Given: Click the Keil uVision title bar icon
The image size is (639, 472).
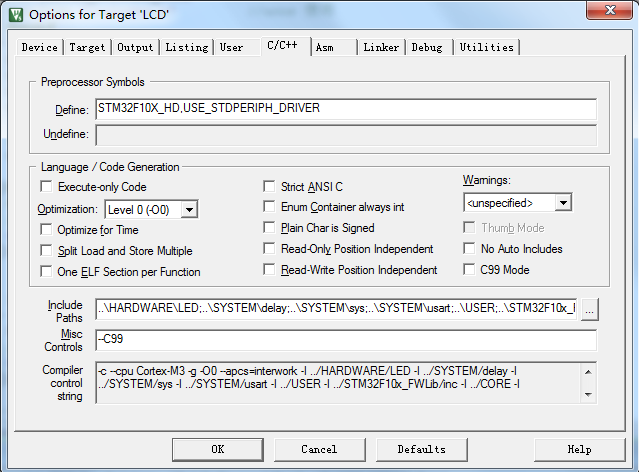Looking at the screenshot, I should [16, 15].
